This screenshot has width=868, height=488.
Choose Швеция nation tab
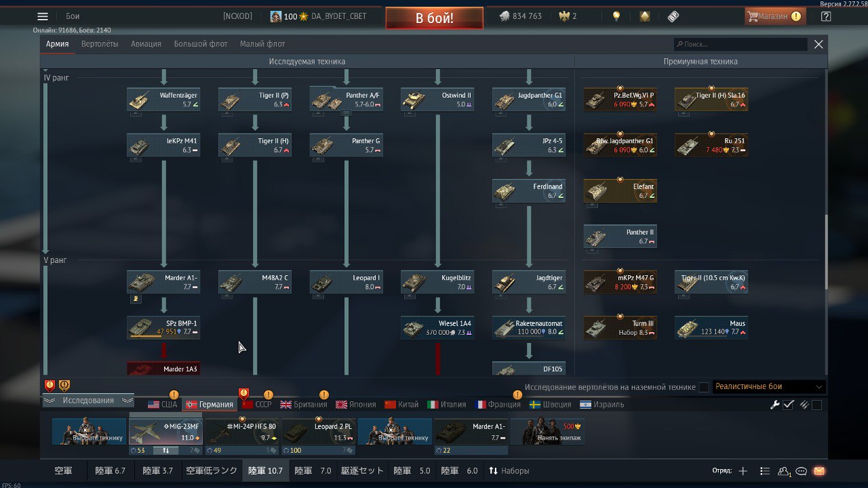pos(551,405)
